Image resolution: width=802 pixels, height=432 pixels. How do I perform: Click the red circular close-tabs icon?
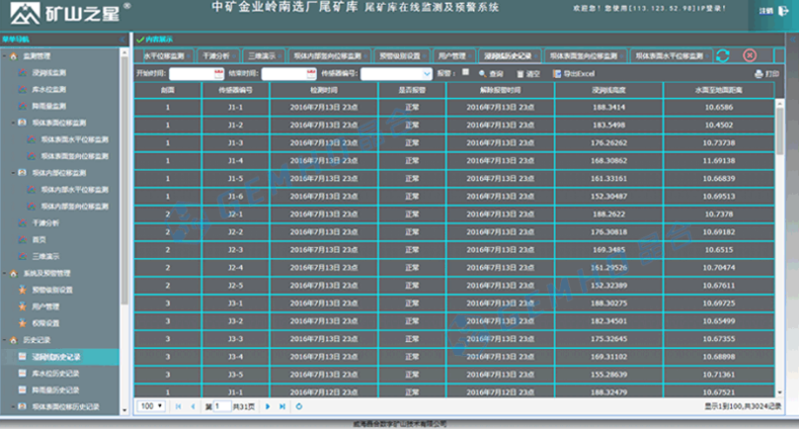click(x=749, y=57)
